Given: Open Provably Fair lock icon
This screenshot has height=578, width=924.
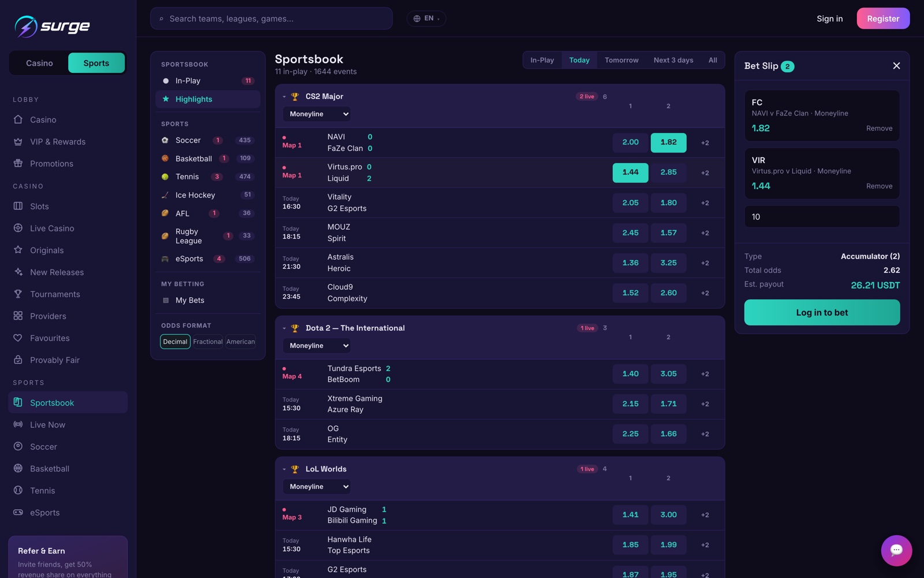Looking at the screenshot, I should pyautogui.click(x=18, y=360).
